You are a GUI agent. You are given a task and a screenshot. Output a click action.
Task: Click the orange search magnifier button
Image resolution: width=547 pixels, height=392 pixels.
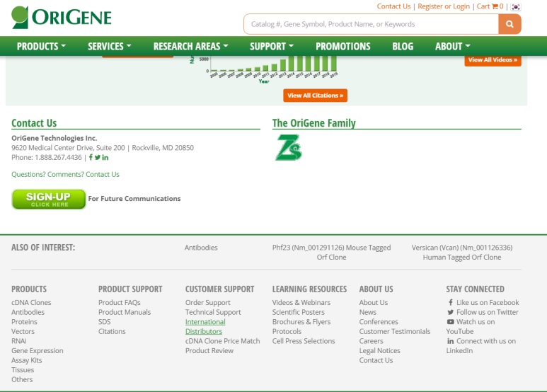(x=509, y=24)
